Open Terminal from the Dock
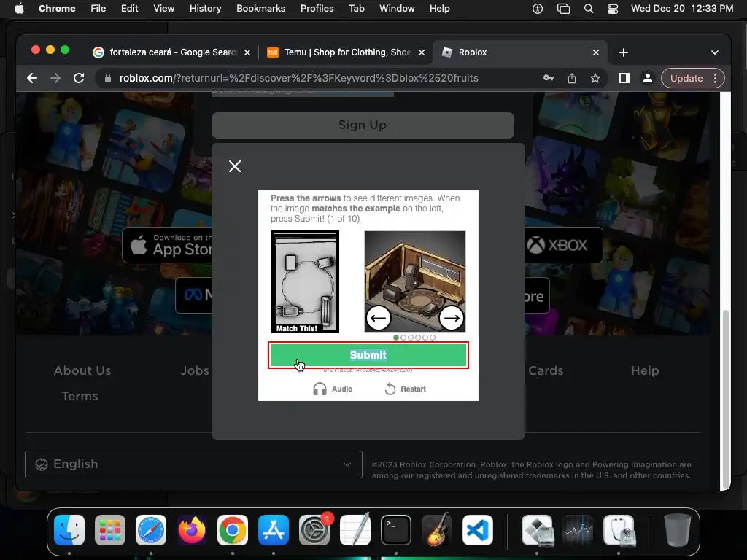 pos(396,530)
